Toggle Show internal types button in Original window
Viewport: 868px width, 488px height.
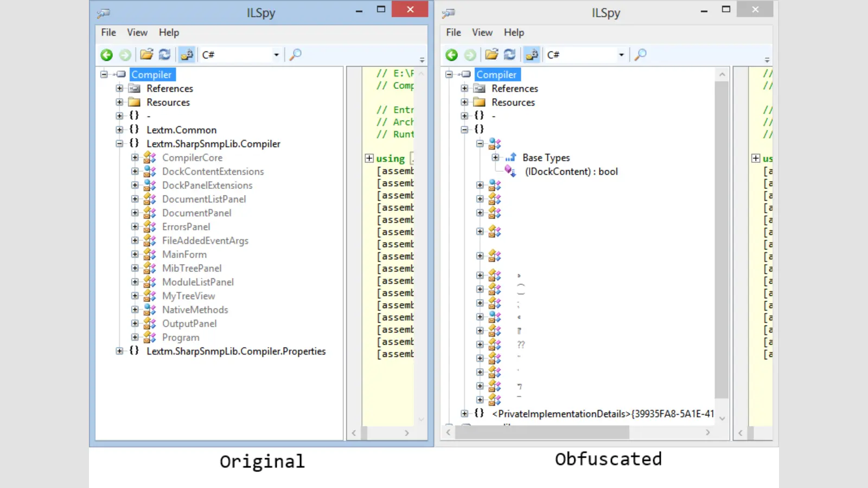pyautogui.click(x=187, y=55)
